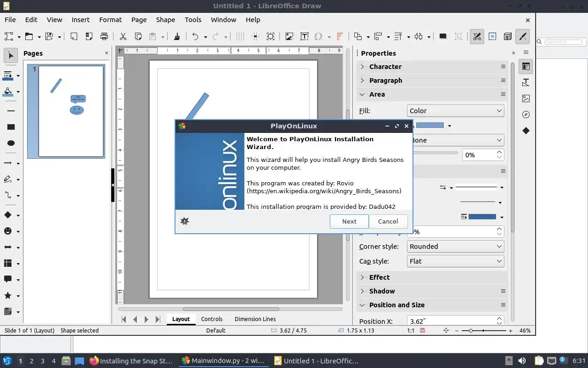Toggle Display Grid in toolbar
This screenshot has width=588, height=368.
pos(240,37)
